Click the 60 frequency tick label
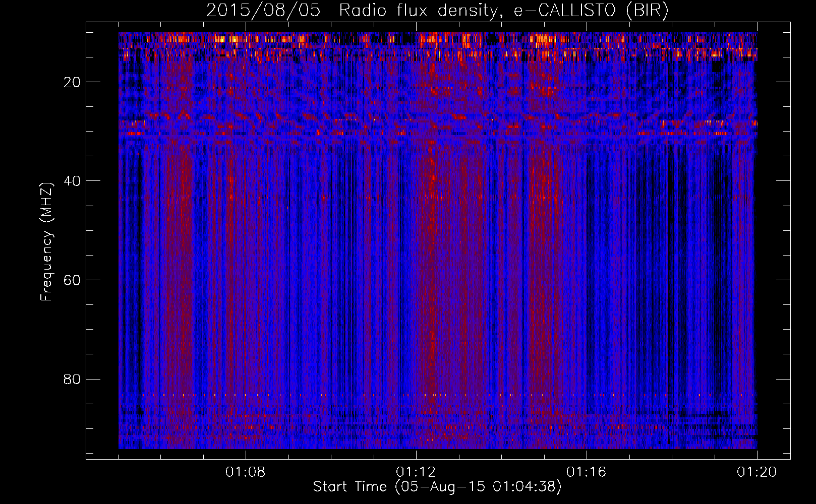Viewport: 816px width, 504px height. [x=72, y=280]
